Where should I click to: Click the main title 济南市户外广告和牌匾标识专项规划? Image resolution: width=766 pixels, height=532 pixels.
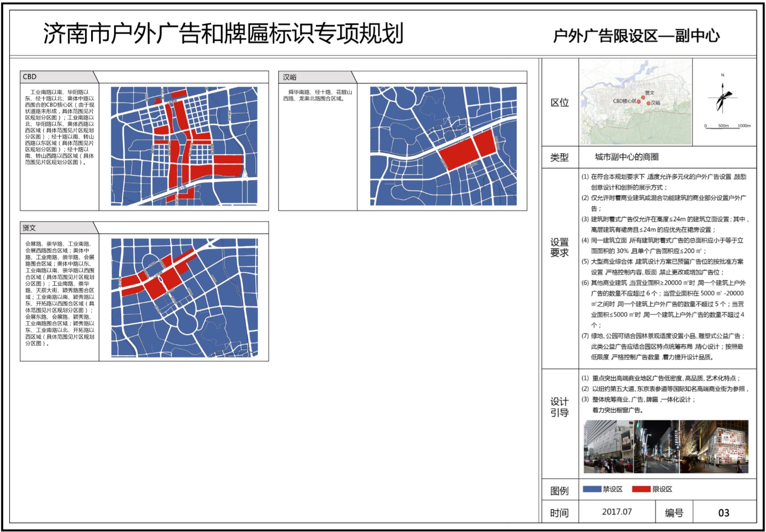(x=223, y=34)
